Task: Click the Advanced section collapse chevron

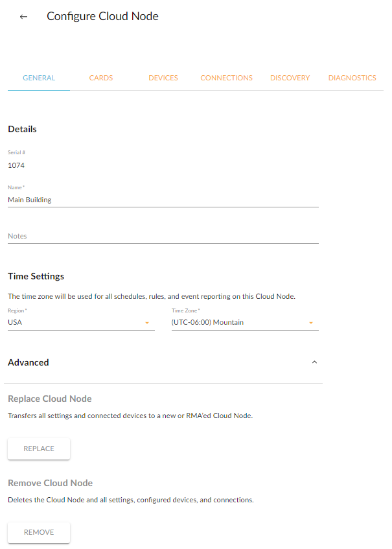Action: point(314,362)
